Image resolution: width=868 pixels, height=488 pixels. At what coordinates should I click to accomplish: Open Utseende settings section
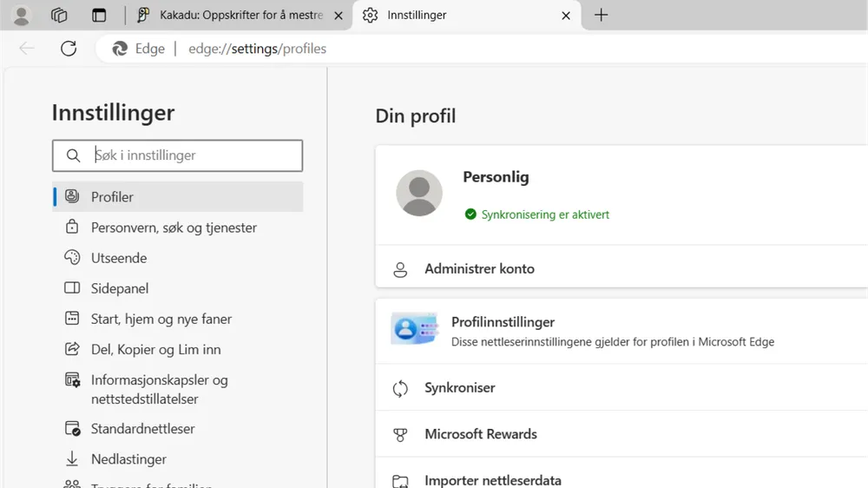[x=119, y=258]
